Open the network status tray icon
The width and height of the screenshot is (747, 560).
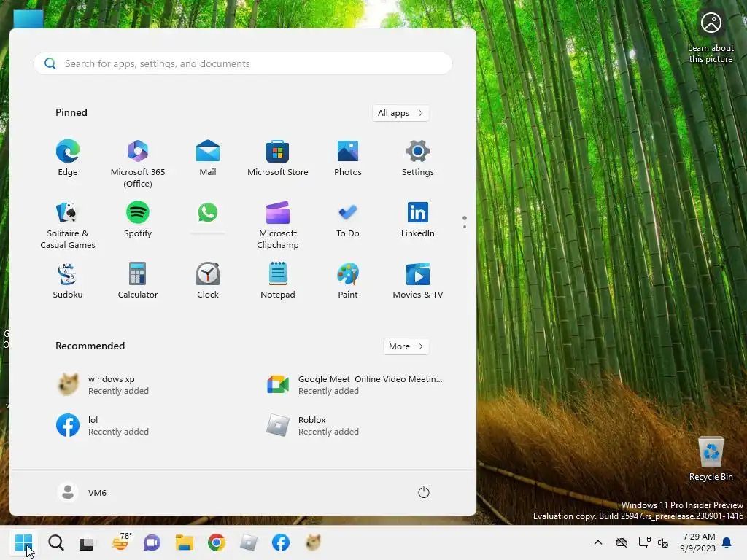645,542
